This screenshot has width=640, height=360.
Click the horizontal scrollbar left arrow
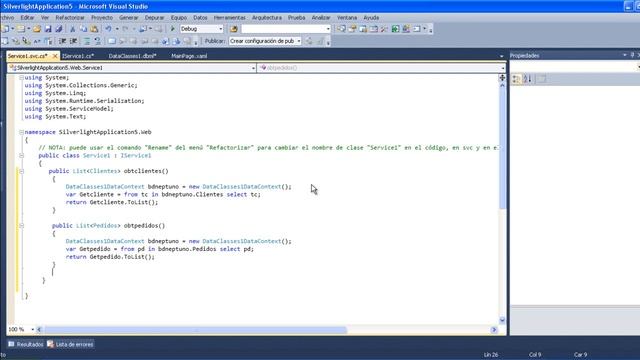click(x=39, y=329)
